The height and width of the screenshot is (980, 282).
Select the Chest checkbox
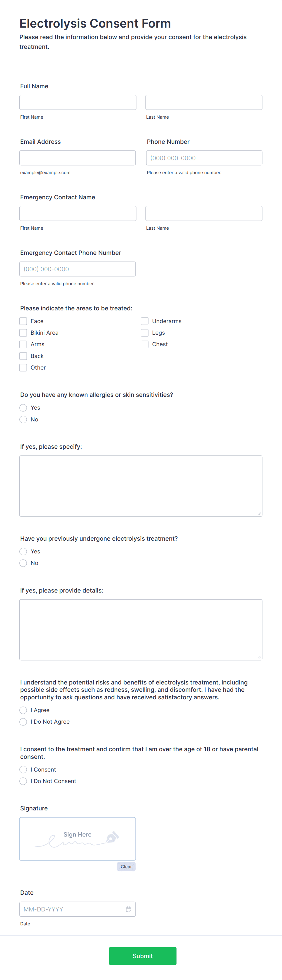tap(144, 344)
